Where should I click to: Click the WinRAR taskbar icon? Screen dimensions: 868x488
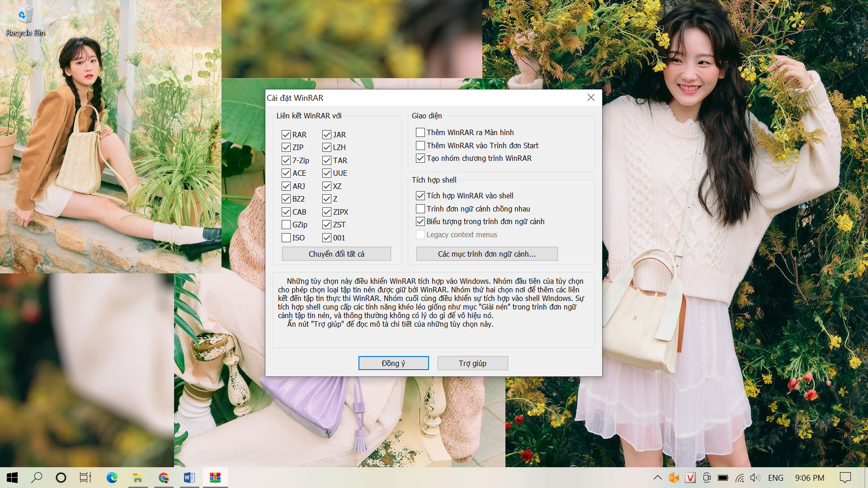click(x=215, y=478)
